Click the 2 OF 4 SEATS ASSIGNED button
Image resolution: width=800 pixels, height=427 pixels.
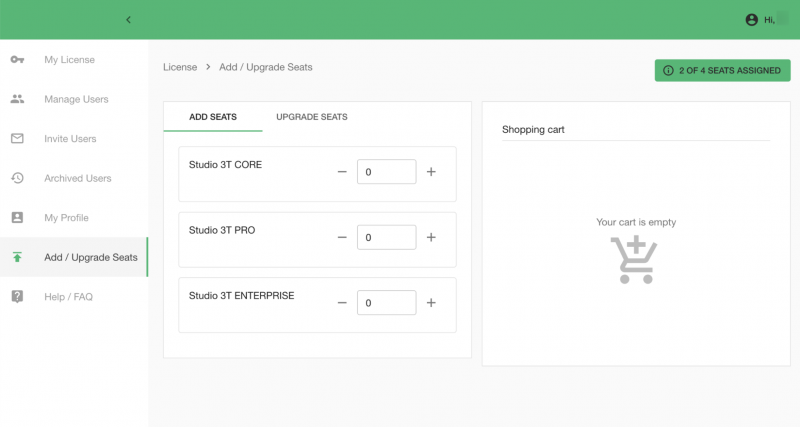click(x=722, y=70)
